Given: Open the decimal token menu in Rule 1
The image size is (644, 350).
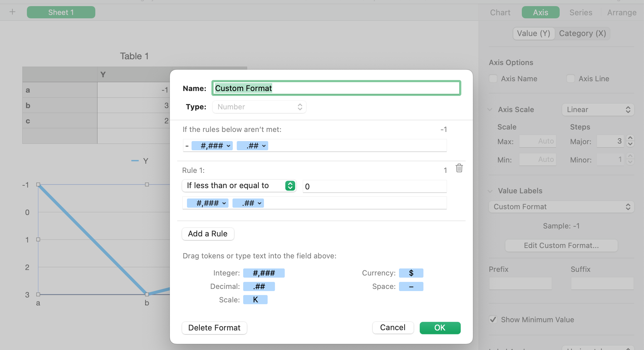Looking at the screenshot, I should click(x=259, y=203).
